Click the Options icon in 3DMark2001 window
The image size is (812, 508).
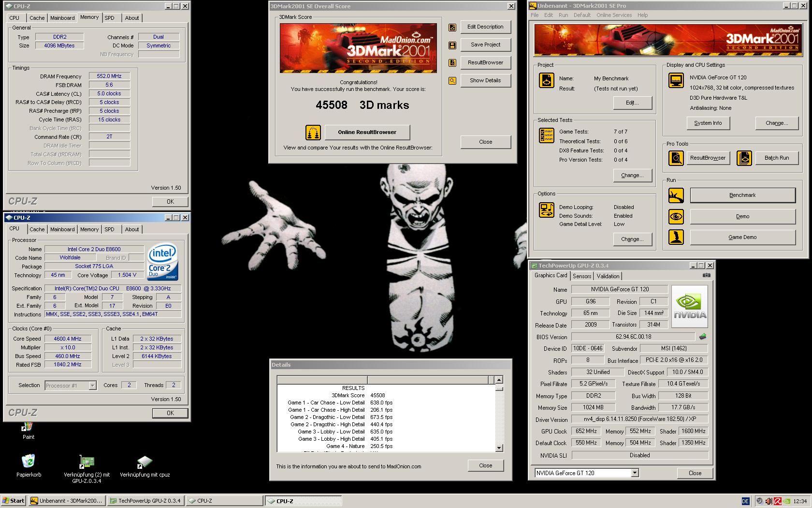[547, 210]
